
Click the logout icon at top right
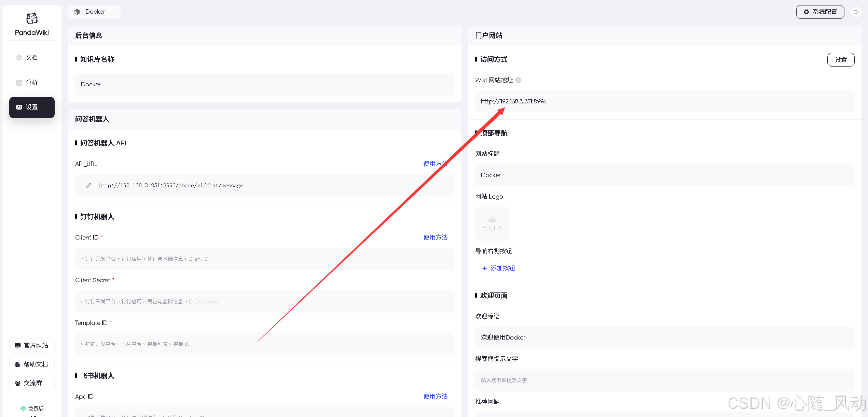click(x=856, y=12)
